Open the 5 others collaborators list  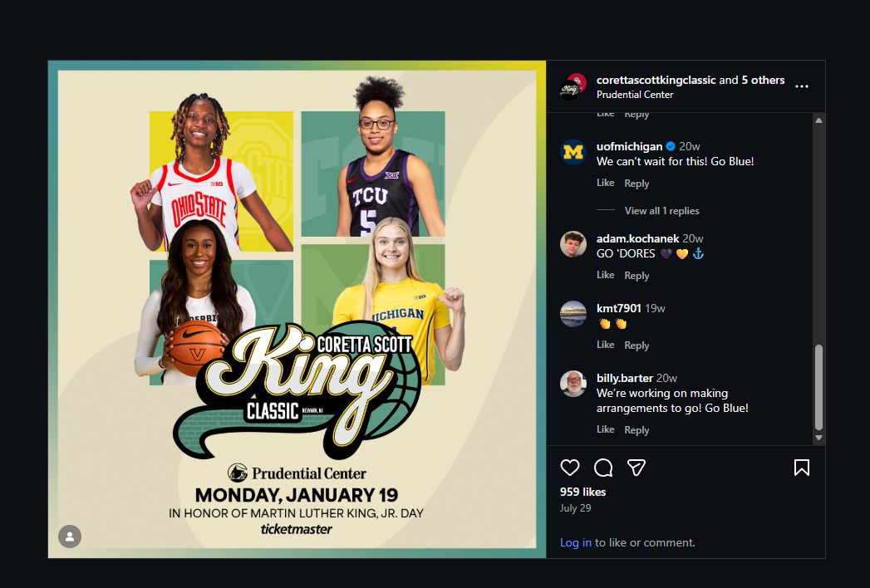point(763,80)
